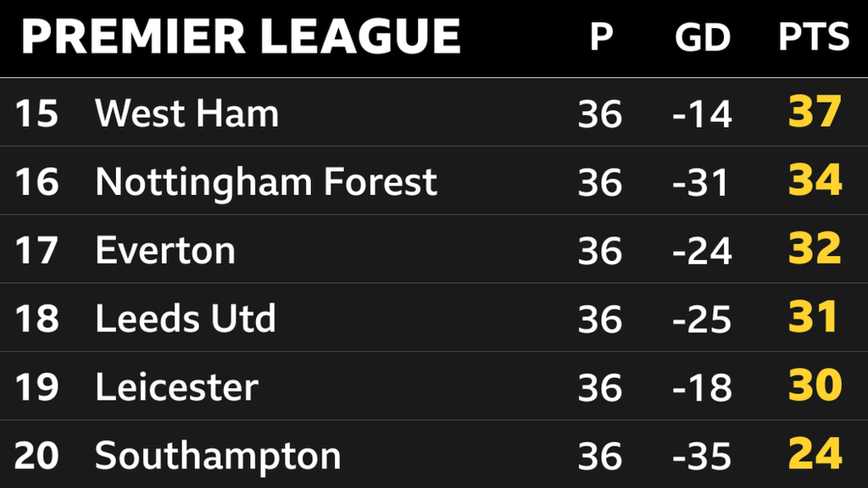Select Everton's 32 points value
868x488 pixels.
[815, 250]
